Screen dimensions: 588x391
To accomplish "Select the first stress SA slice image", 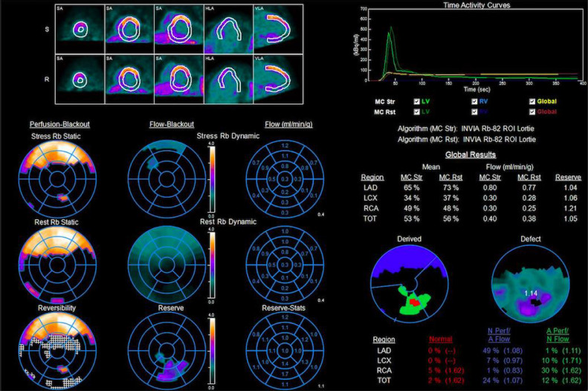I will click(x=80, y=29).
